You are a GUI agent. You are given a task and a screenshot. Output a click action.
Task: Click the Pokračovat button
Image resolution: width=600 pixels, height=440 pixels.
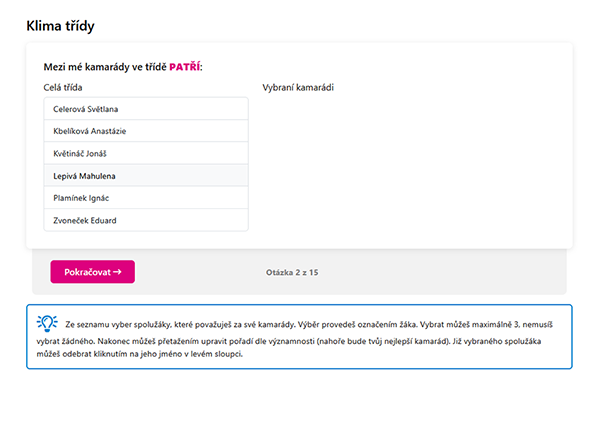point(93,272)
